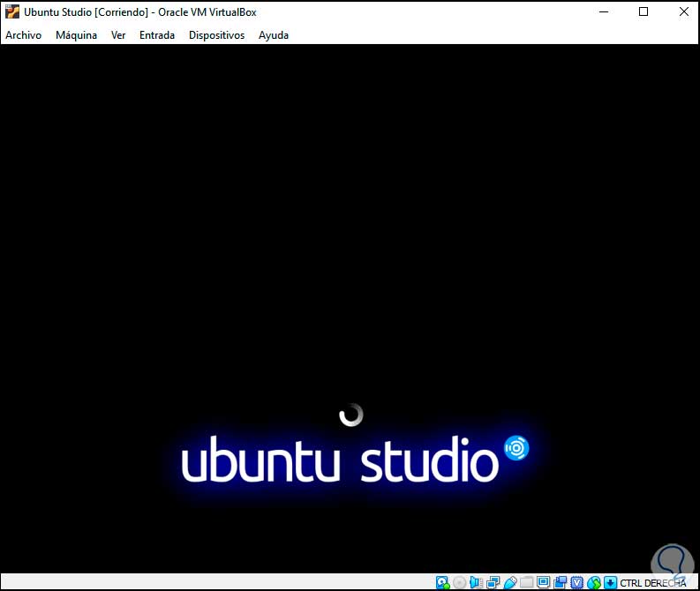Click the network adapters status icon
This screenshot has height=591, width=700.
(x=493, y=582)
